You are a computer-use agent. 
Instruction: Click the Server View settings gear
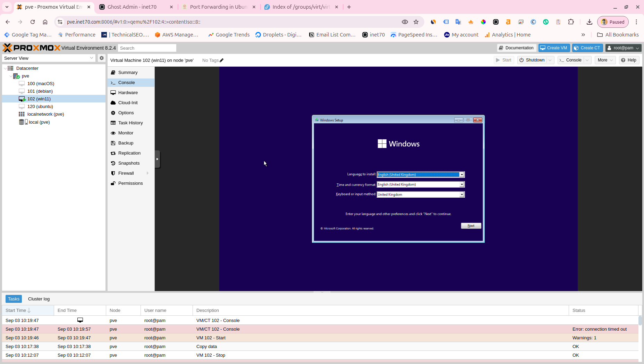coord(102,58)
